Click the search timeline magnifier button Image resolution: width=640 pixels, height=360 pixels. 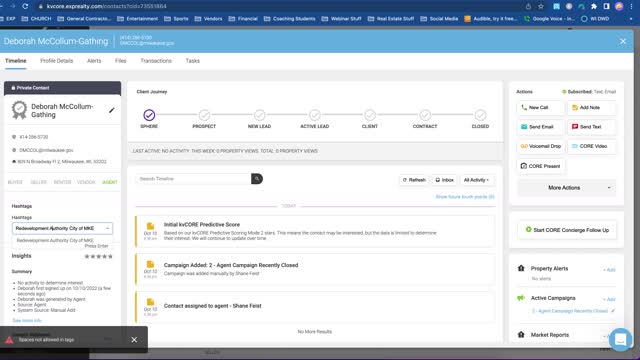[x=257, y=179]
